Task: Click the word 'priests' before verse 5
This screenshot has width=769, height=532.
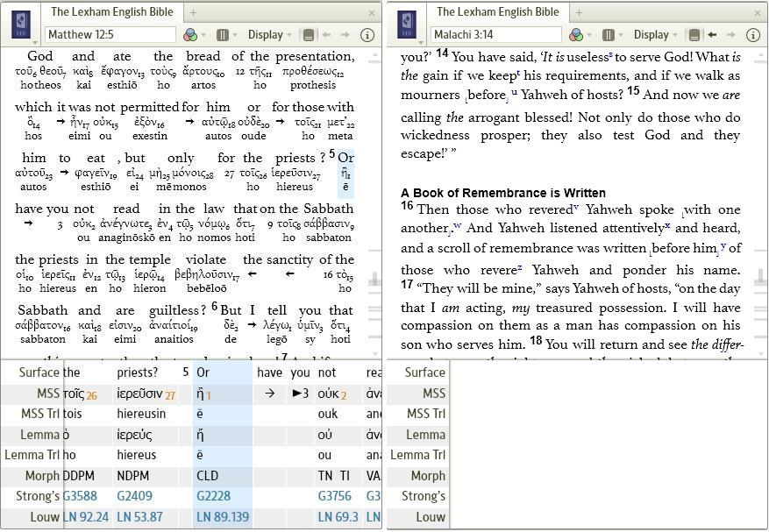Action: click(295, 158)
